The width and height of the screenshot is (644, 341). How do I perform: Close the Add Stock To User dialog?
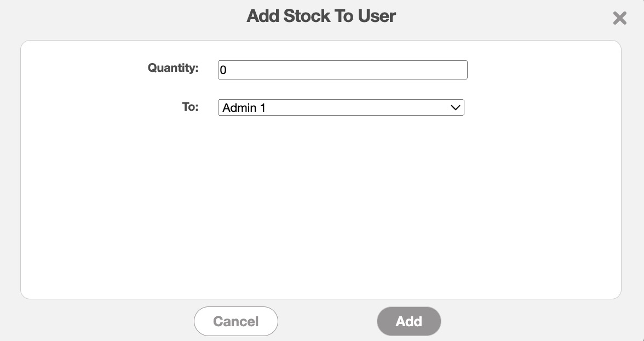pos(619,19)
